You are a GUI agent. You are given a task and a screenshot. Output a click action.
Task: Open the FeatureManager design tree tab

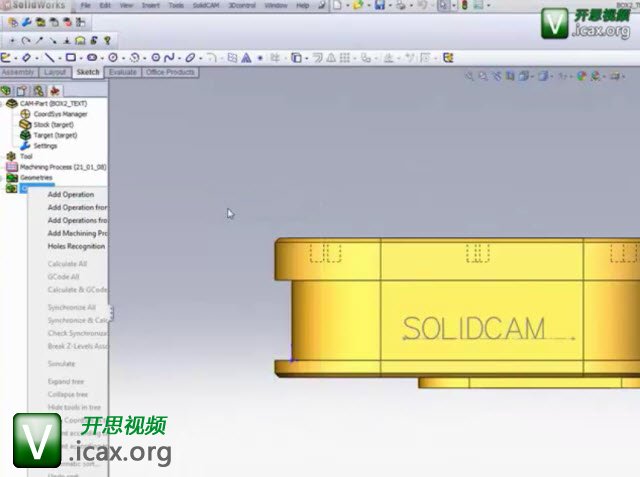tap(6, 91)
